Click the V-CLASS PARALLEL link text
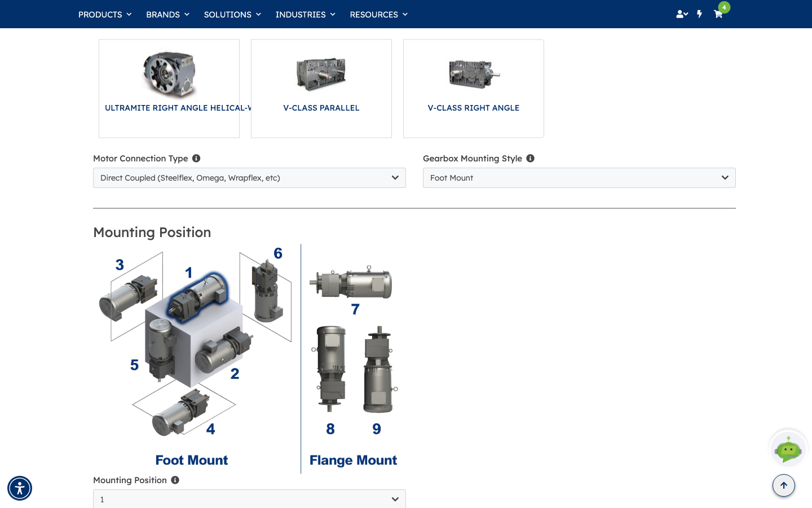 (321, 108)
